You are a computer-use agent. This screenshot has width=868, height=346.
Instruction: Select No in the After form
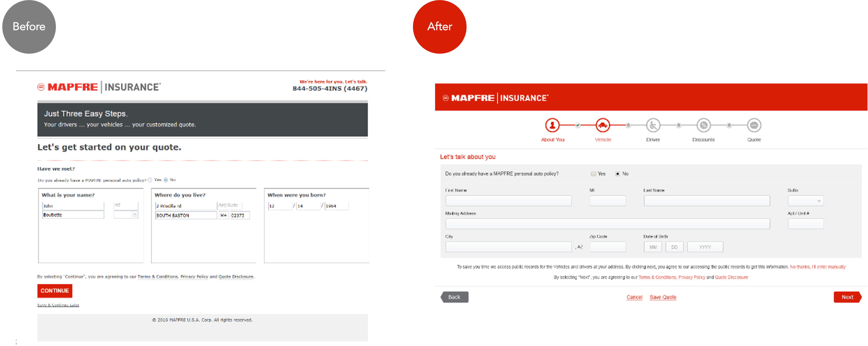point(618,174)
